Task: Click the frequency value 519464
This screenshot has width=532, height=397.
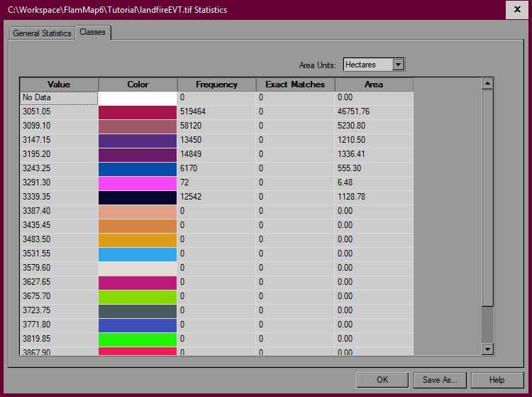Action: click(193, 112)
